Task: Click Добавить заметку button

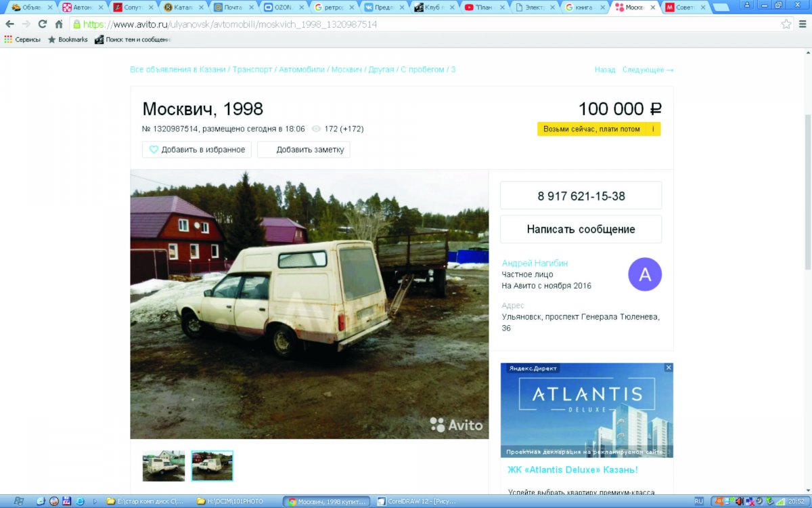Action: [x=304, y=150]
